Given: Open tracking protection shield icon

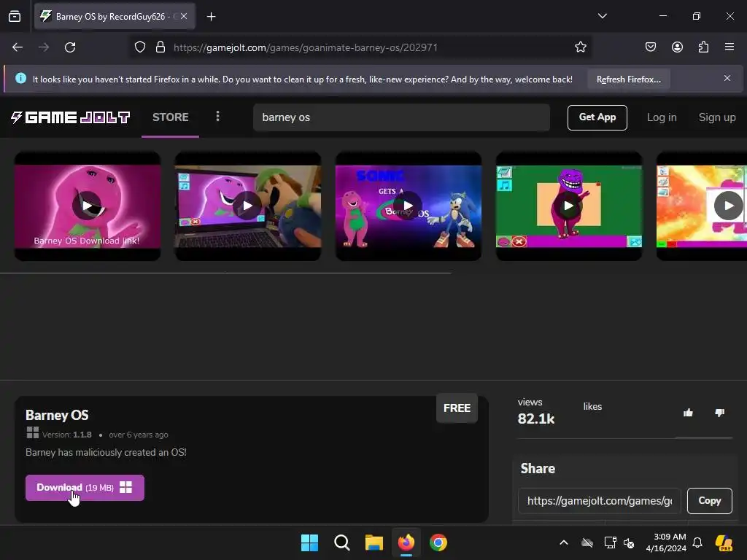Looking at the screenshot, I should click(x=139, y=47).
